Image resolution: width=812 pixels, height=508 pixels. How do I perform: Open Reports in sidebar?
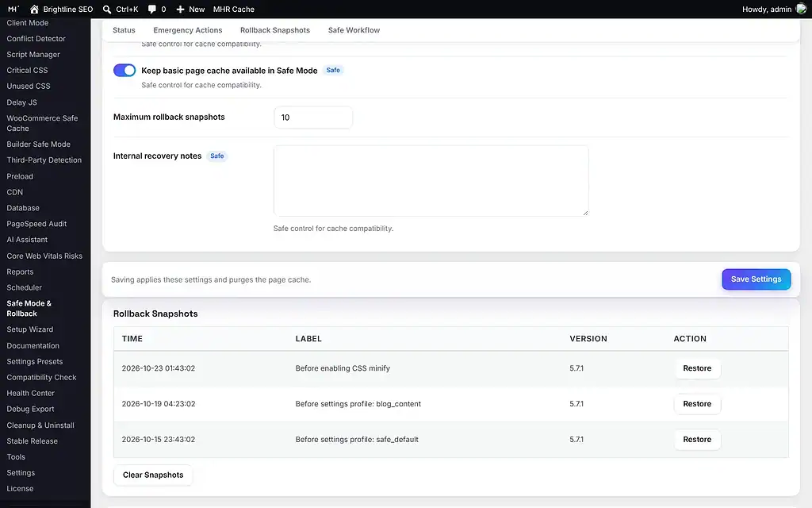(x=20, y=271)
